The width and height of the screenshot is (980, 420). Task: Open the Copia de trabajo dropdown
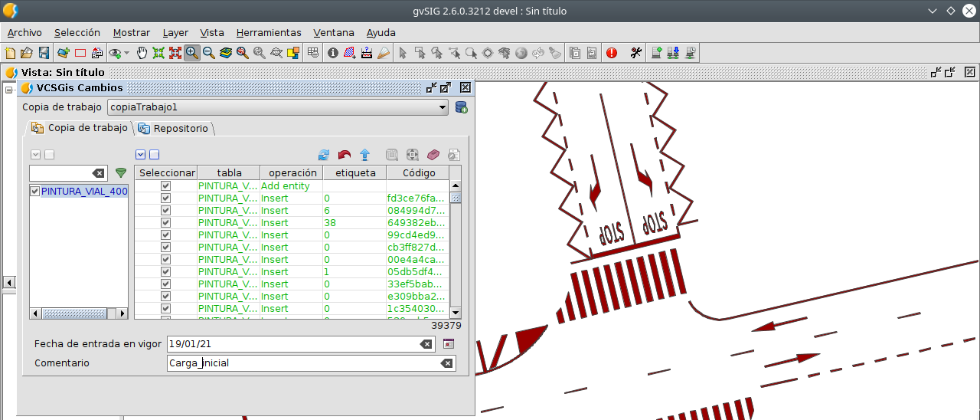click(278, 107)
